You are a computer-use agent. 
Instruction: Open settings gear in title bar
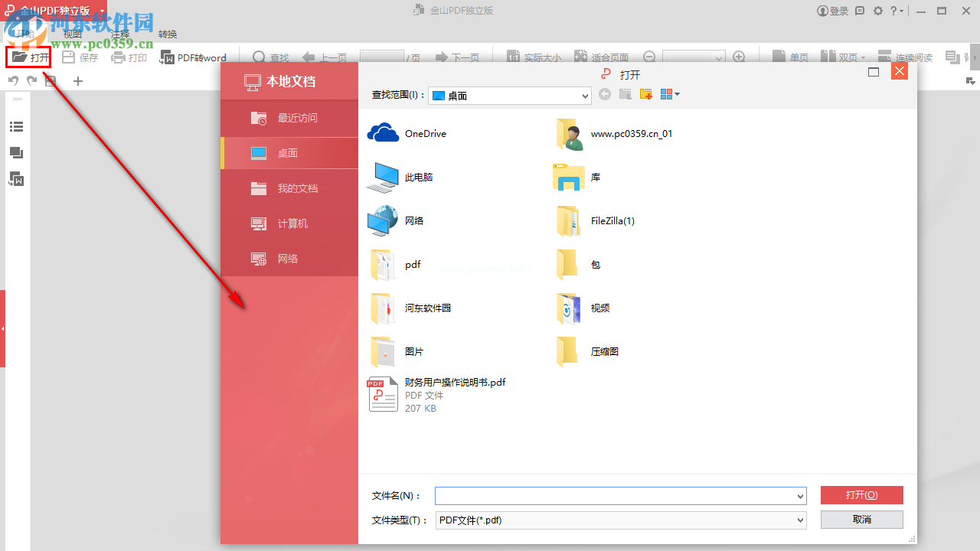pyautogui.click(x=878, y=11)
